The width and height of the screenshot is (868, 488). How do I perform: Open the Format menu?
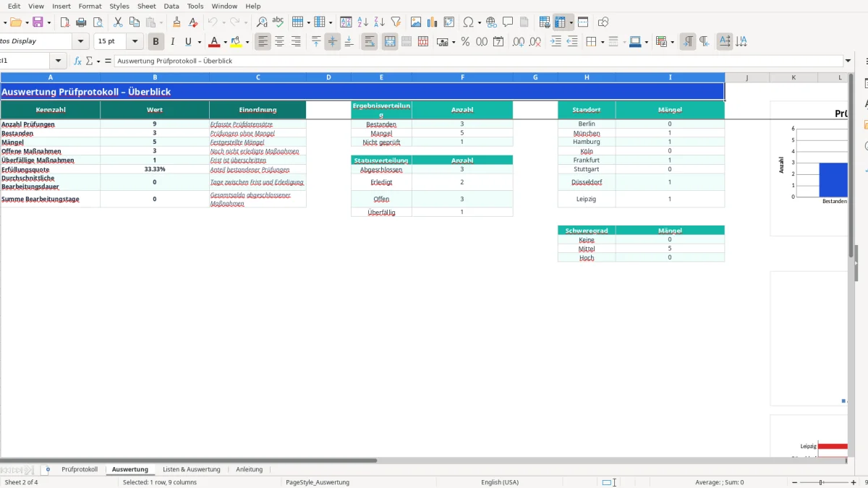coord(90,6)
